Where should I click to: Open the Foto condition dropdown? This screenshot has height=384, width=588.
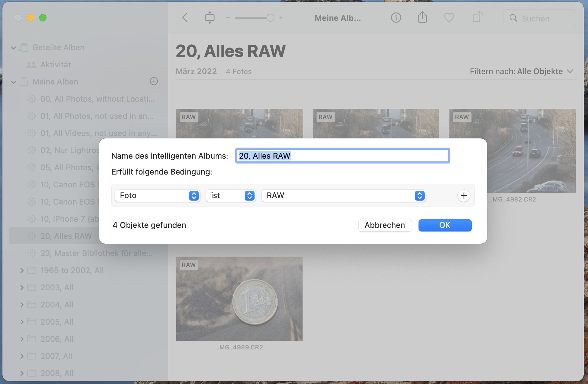click(x=157, y=195)
